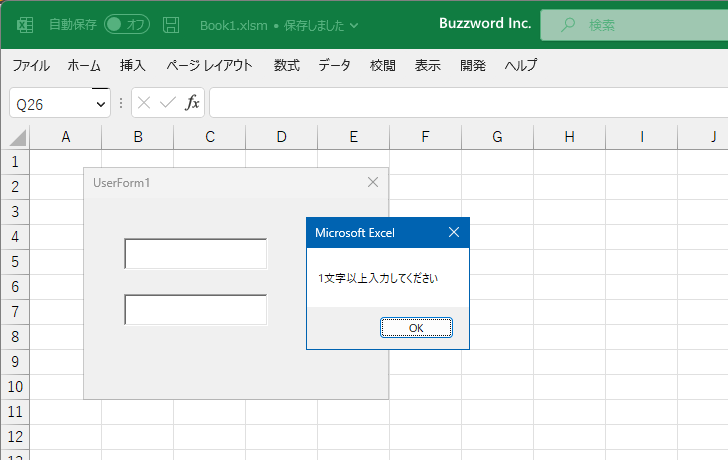
Task: Select column E header
Action: click(x=354, y=137)
